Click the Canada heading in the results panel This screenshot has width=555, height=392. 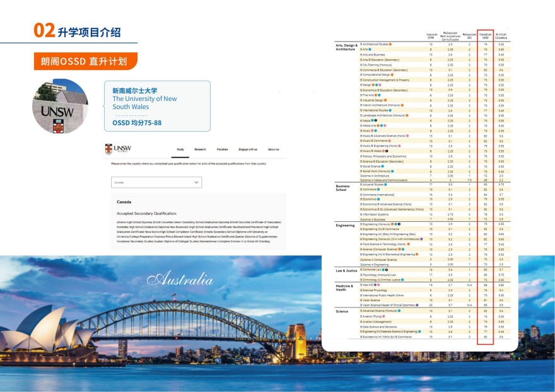(x=124, y=202)
